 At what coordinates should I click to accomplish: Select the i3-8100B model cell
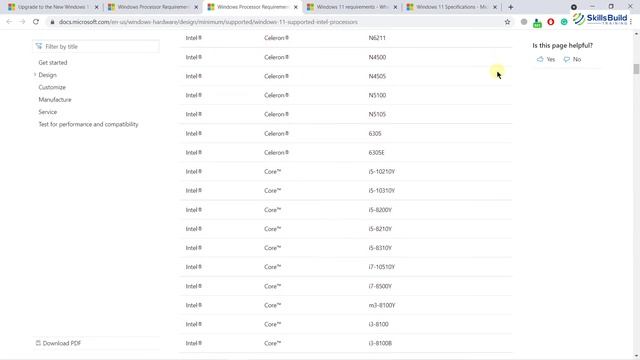click(380, 343)
